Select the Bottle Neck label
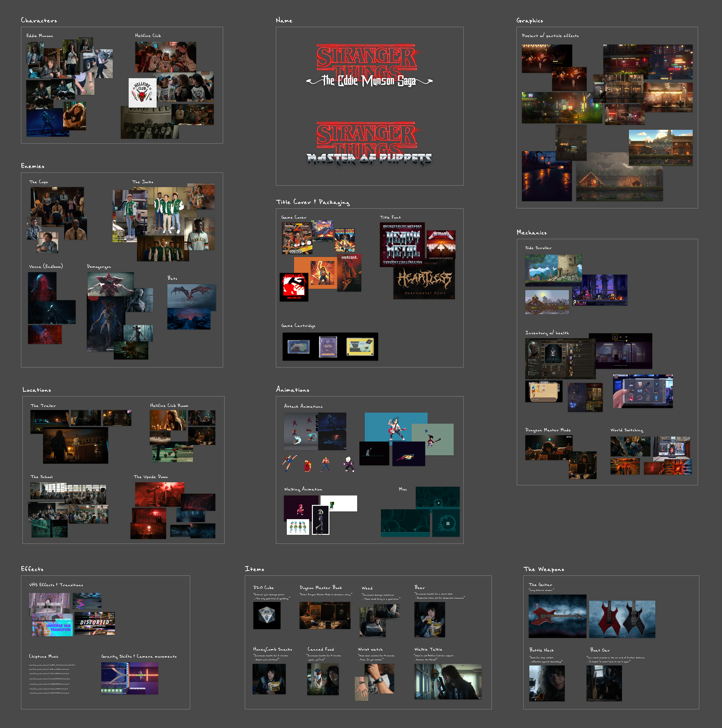This screenshot has height=728, width=722. (x=541, y=650)
